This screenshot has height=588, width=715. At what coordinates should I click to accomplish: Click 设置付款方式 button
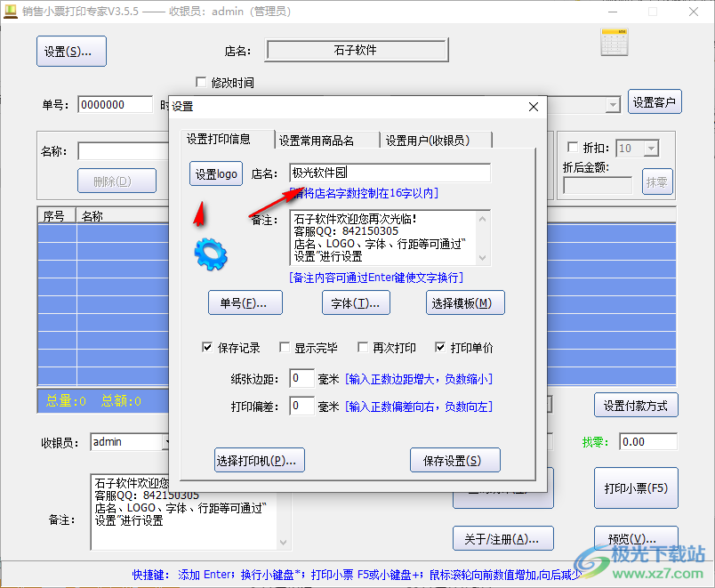pyautogui.click(x=636, y=405)
